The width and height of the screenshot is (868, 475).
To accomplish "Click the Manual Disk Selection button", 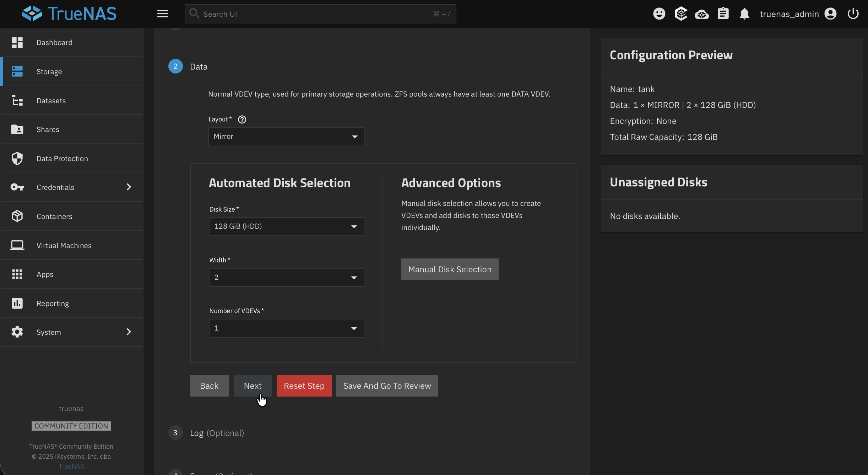I will click(450, 269).
